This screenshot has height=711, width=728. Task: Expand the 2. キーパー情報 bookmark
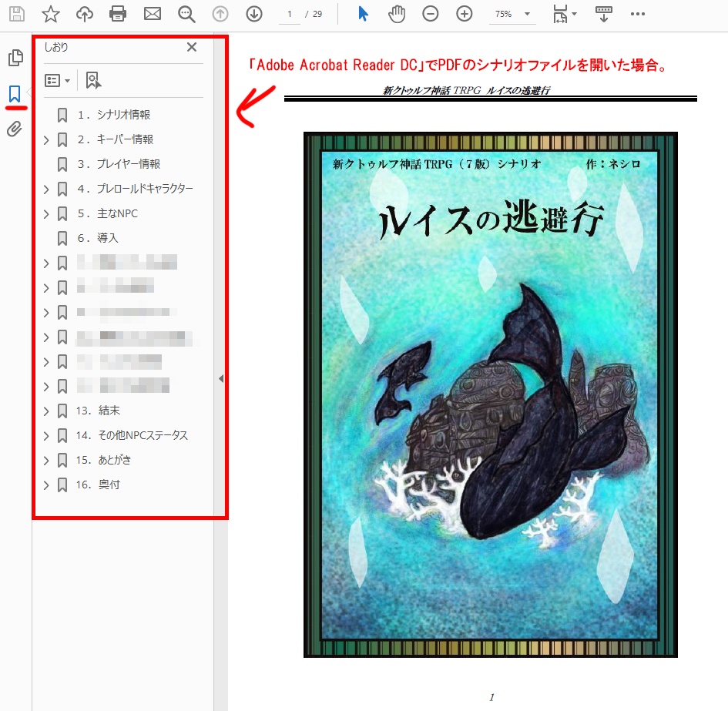pyautogui.click(x=46, y=139)
